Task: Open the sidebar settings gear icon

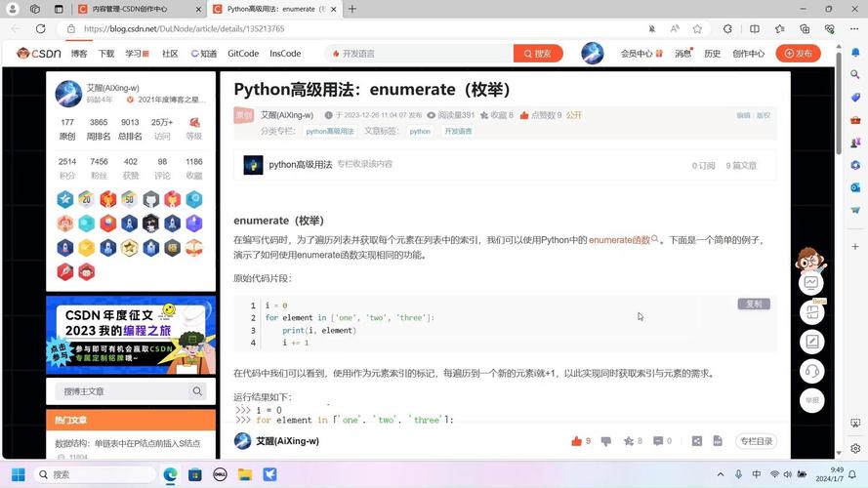Action: click(x=855, y=448)
